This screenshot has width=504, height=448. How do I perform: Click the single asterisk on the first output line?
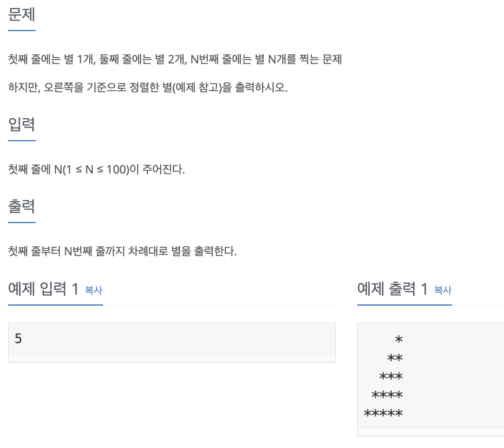pyautogui.click(x=398, y=340)
